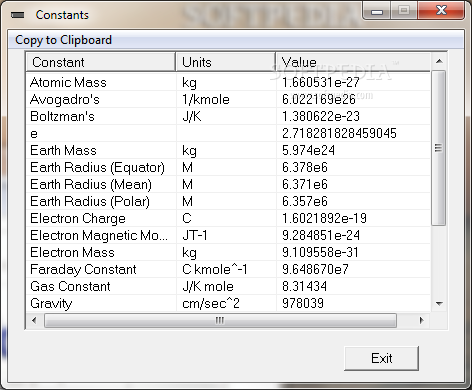Click the value 8.31434

tap(304, 286)
